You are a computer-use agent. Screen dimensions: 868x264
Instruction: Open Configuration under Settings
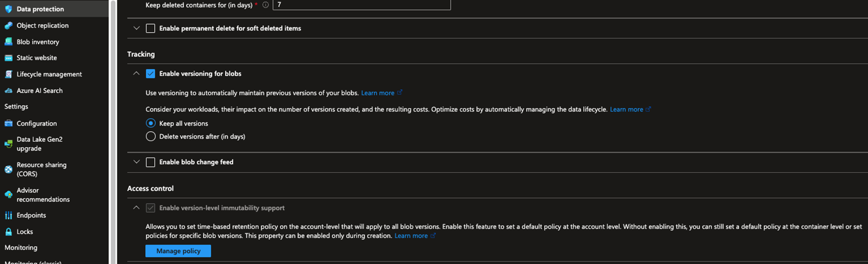pos(37,123)
